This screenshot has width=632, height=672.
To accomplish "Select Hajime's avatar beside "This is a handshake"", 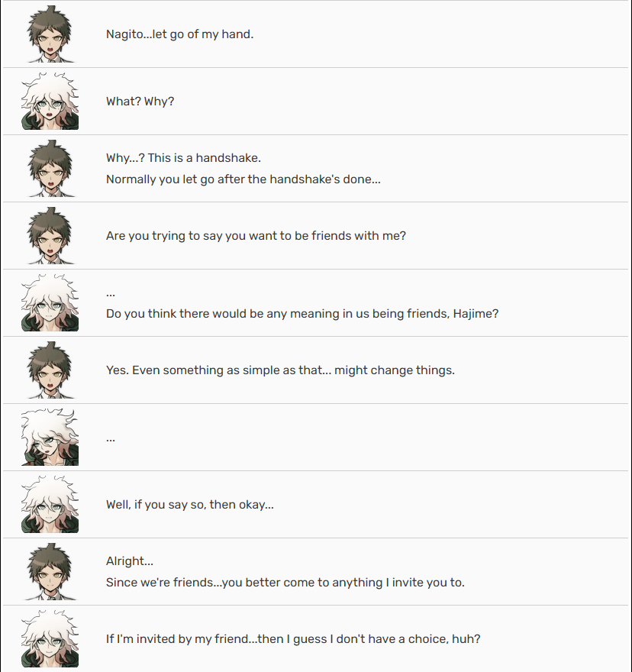I will point(50,169).
